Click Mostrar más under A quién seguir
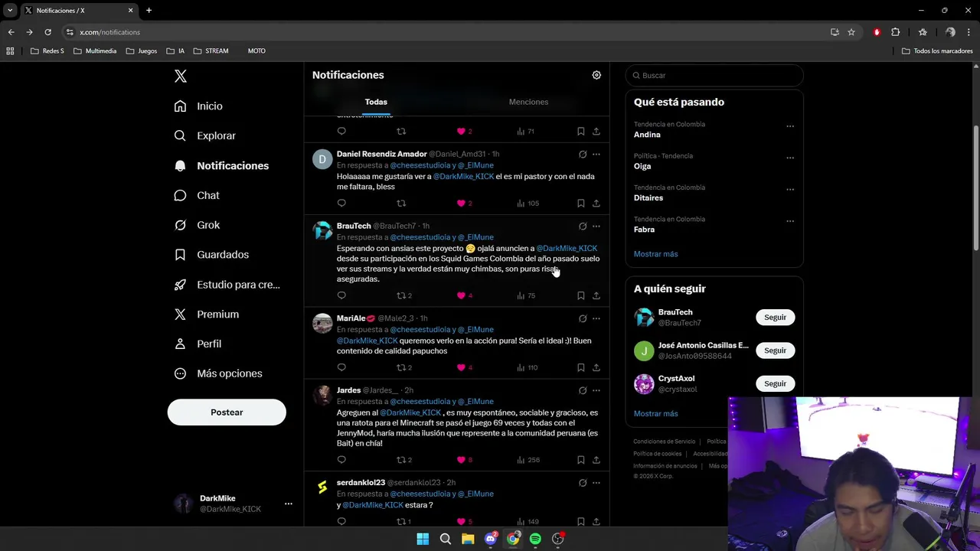This screenshot has width=980, height=551. coord(655,414)
